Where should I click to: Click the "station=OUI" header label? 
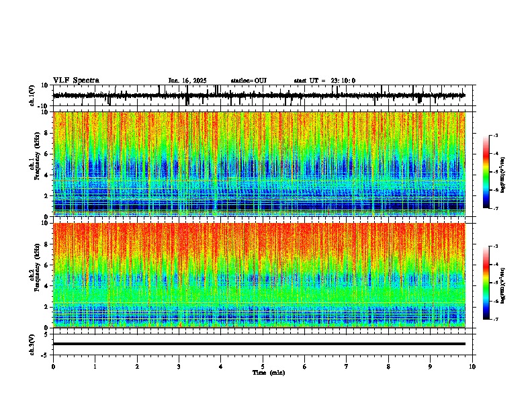click(x=249, y=81)
